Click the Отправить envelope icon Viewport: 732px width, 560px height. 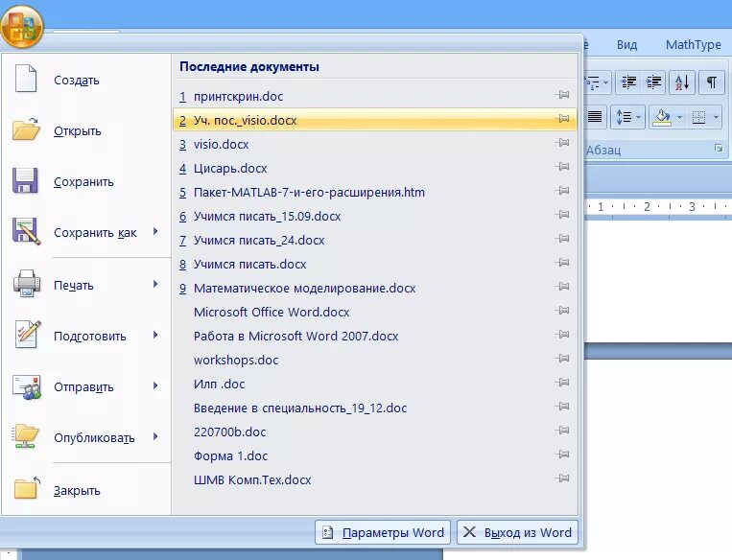point(27,386)
